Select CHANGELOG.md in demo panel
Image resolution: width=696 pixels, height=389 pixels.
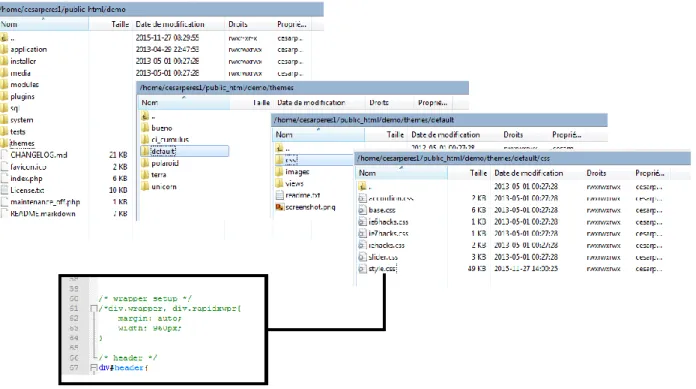click(39, 155)
